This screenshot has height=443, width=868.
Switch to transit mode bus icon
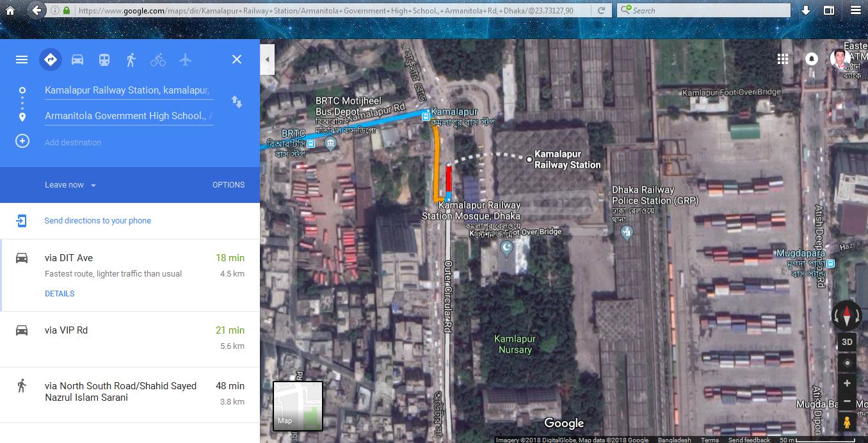pos(104,60)
